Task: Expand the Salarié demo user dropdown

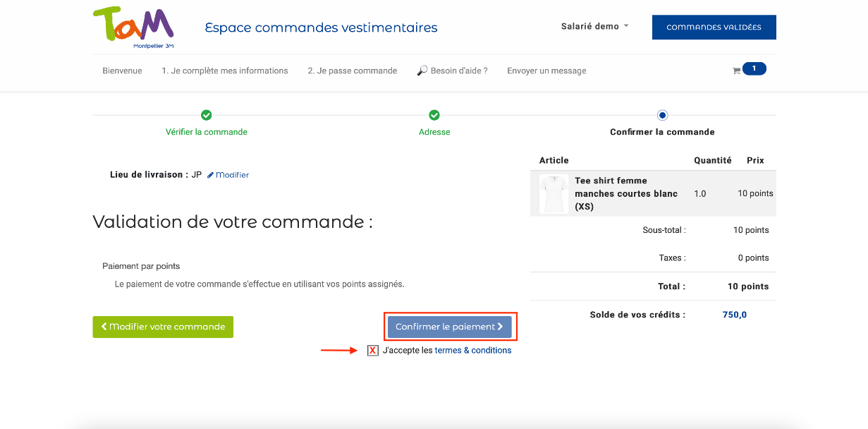Action: coord(594,27)
